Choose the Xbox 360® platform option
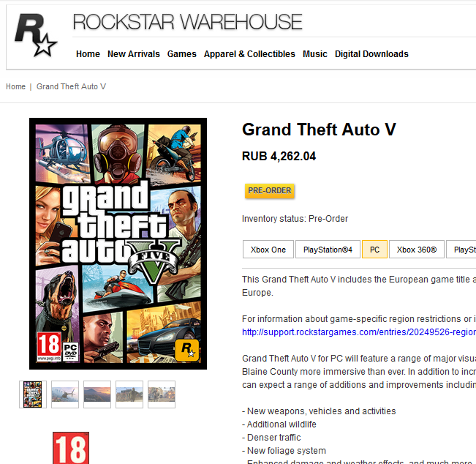The height and width of the screenshot is (464, 476). click(417, 250)
